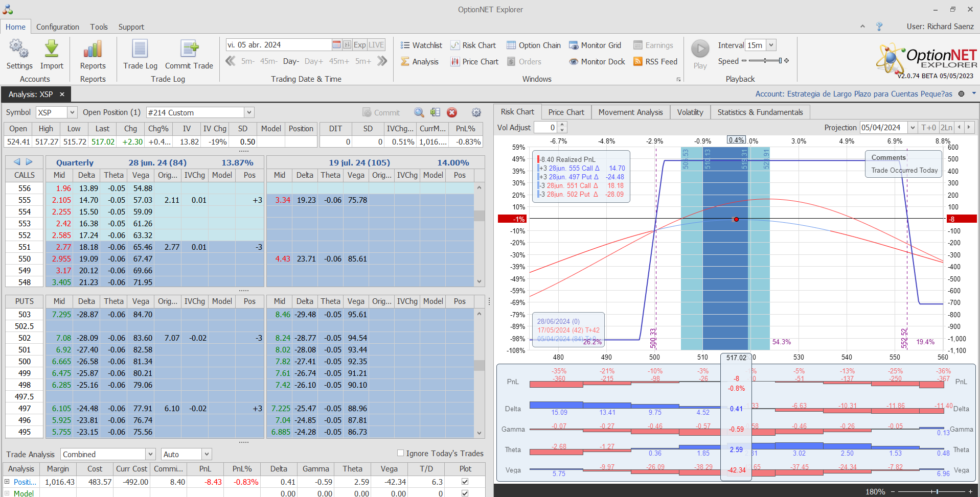Click the T+0 projection button

pyautogui.click(x=928, y=128)
